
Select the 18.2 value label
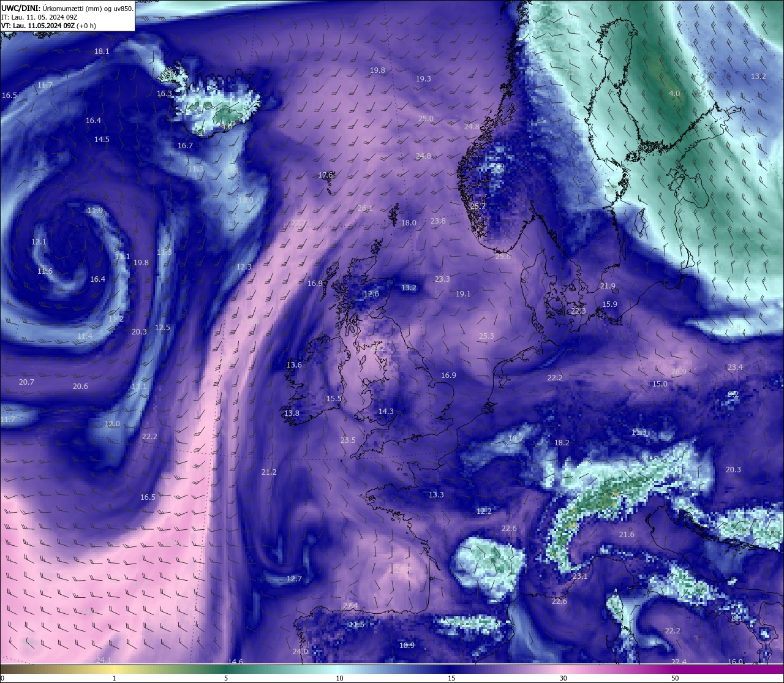pyautogui.click(x=562, y=443)
